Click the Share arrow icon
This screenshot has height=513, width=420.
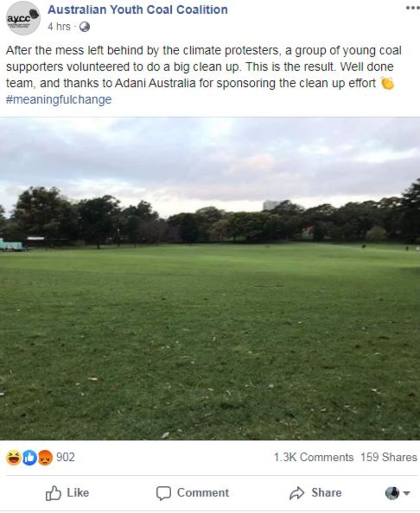coord(297,493)
